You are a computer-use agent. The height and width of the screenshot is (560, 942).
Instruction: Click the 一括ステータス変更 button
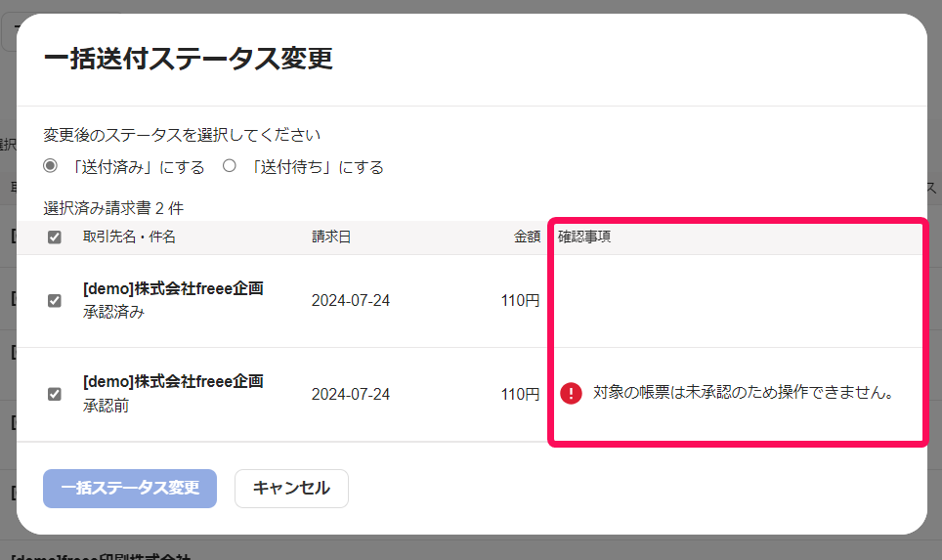pyautogui.click(x=130, y=489)
